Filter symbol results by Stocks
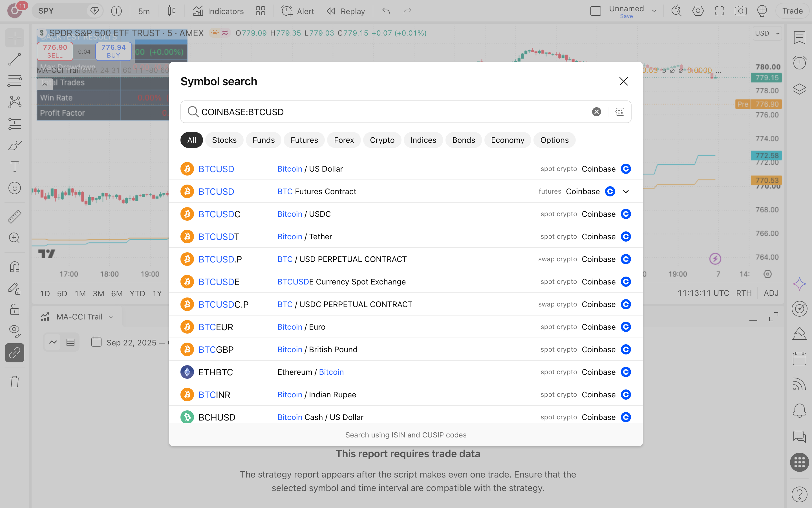The height and width of the screenshot is (508, 812). pyautogui.click(x=224, y=140)
